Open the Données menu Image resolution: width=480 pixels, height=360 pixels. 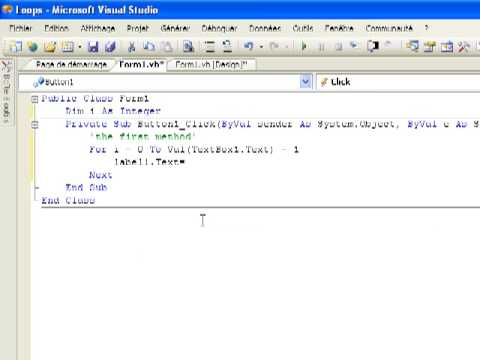[265, 28]
